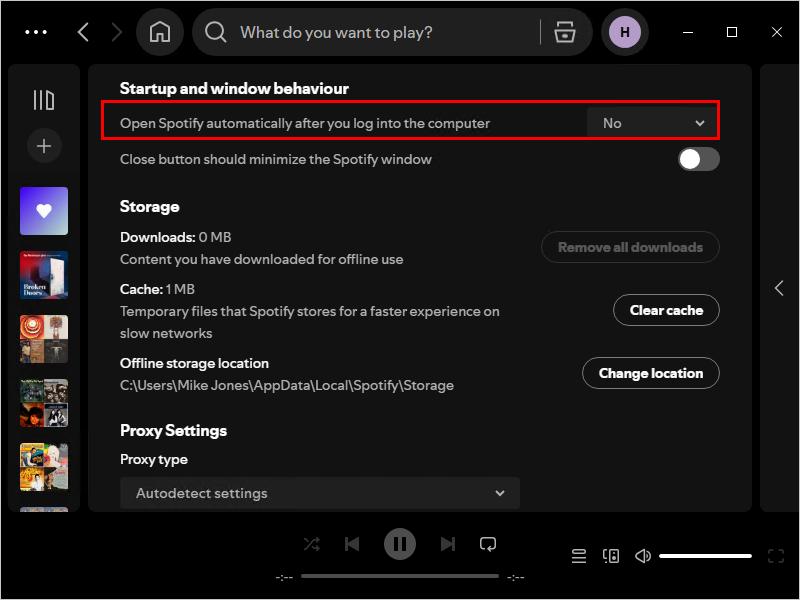The image size is (800, 600).
Task: Go back with the left arrow
Action: 83,32
